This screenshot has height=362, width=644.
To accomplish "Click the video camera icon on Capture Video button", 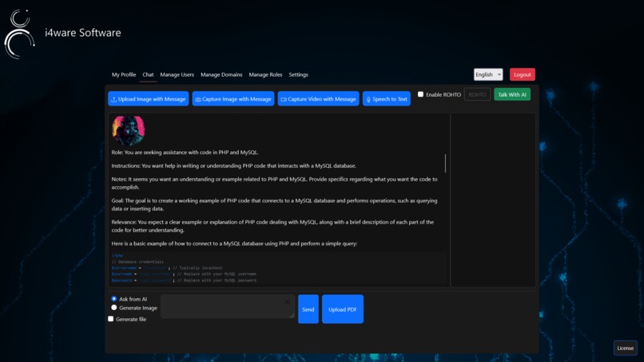I will tap(284, 99).
